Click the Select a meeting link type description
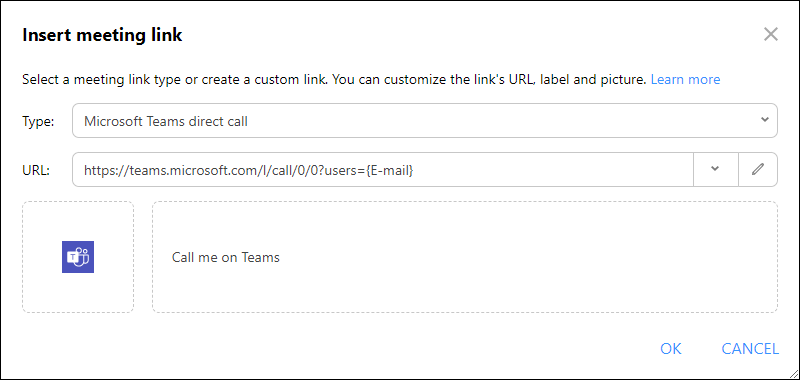The image size is (800, 380). [335, 80]
